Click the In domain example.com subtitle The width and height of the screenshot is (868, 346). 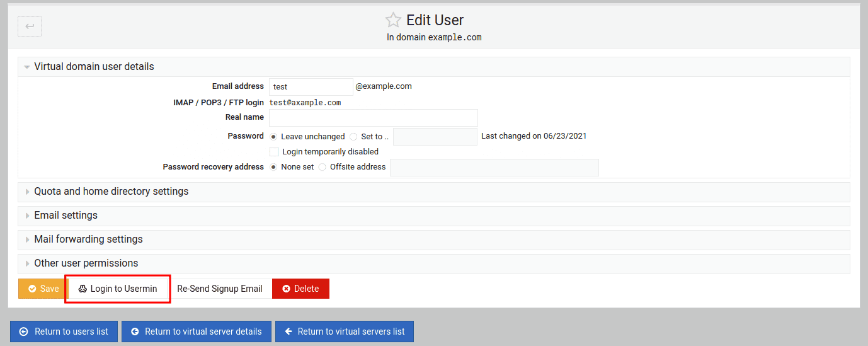tap(434, 37)
